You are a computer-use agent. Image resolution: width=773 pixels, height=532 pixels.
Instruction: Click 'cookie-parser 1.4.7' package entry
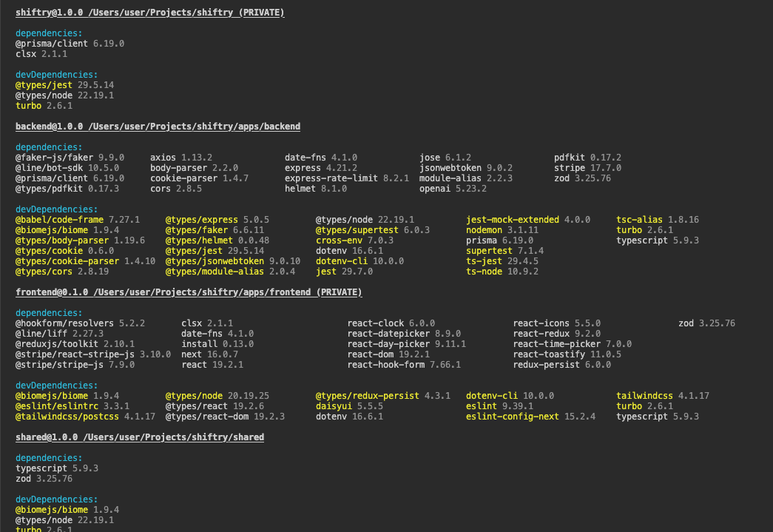pos(199,178)
